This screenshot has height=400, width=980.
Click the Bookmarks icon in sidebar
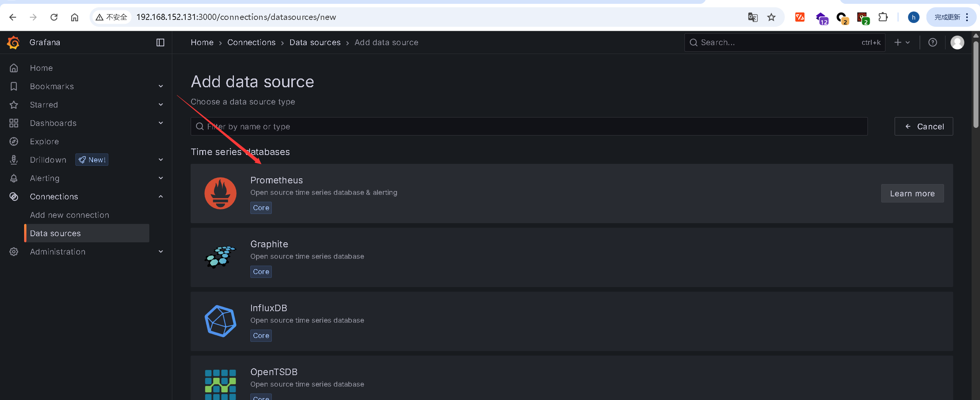[x=14, y=86]
